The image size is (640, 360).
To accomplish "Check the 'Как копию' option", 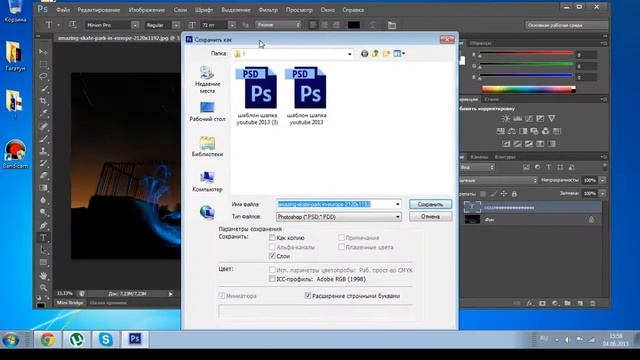I will click(x=272, y=238).
